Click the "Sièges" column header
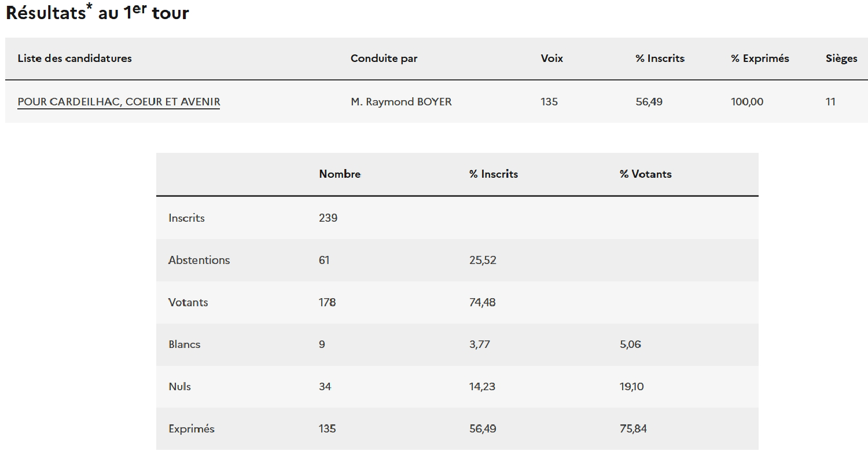The height and width of the screenshot is (462, 868). click(841, 58)
